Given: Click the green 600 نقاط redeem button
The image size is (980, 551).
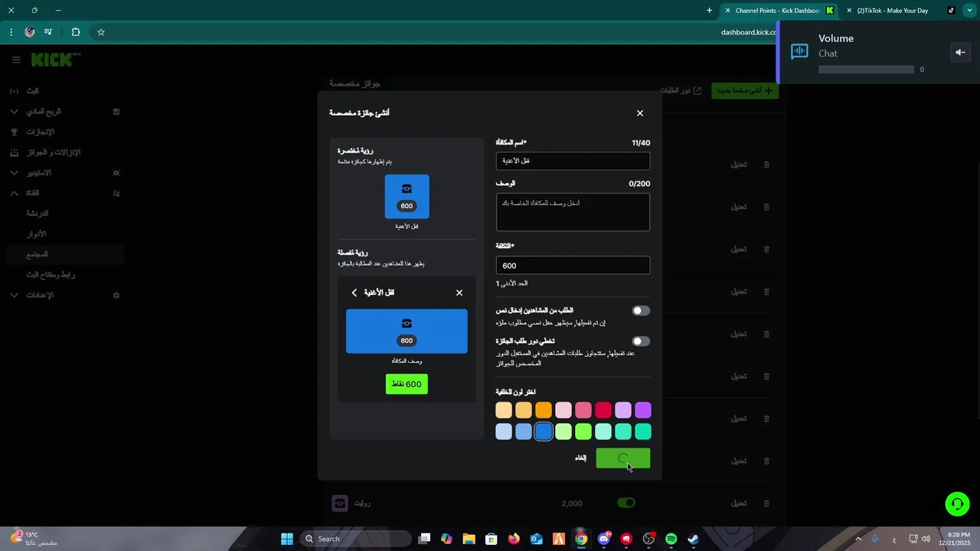Looking at the screenshot, I should click(x=407, y=384).
